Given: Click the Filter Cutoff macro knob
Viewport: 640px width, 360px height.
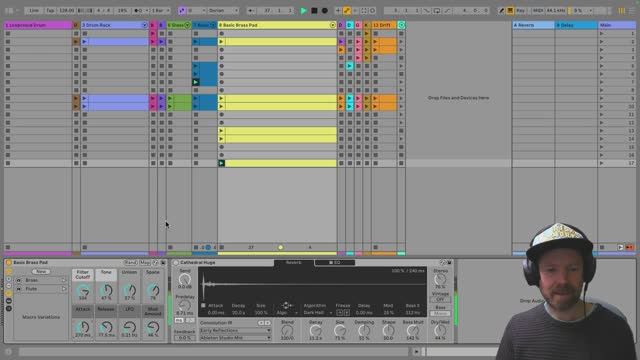Looking at the screenshot, I should (x=82, y=290).
